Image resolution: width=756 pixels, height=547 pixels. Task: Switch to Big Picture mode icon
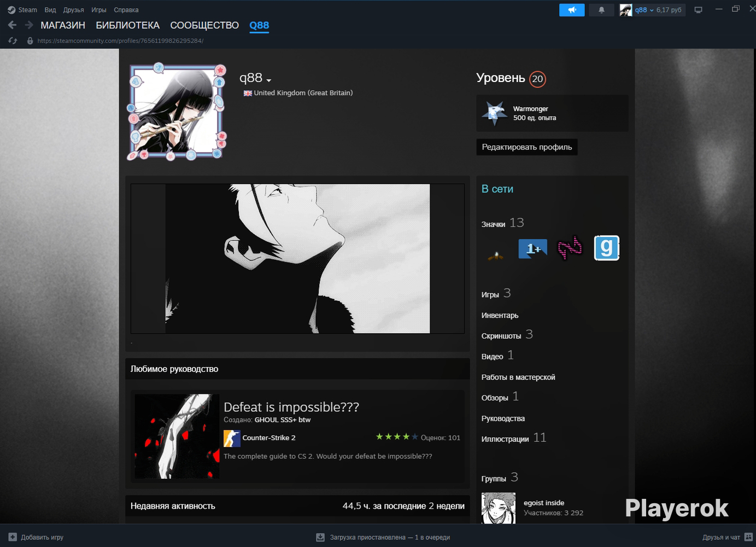click(x=698, y=10)
